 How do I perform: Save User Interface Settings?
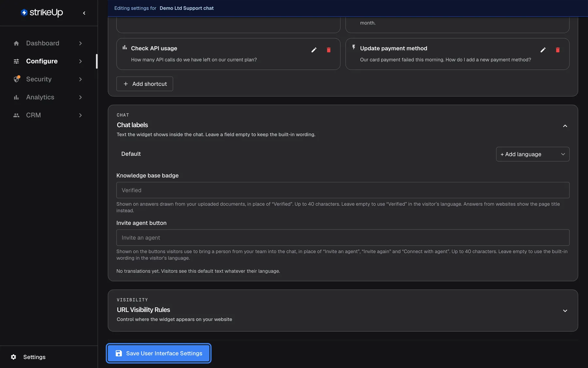pyautogui.click(x=158, y=353)
